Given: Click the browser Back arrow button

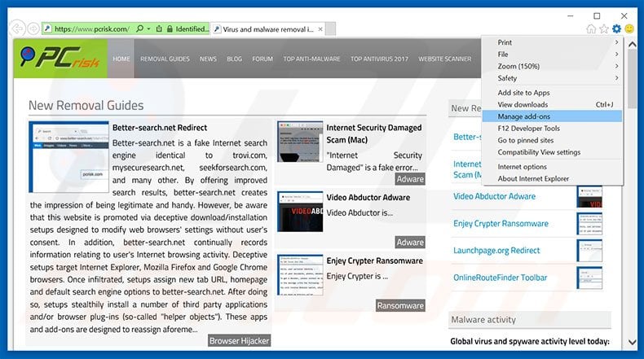Looking at the screenshot, I should click(17, 28).
